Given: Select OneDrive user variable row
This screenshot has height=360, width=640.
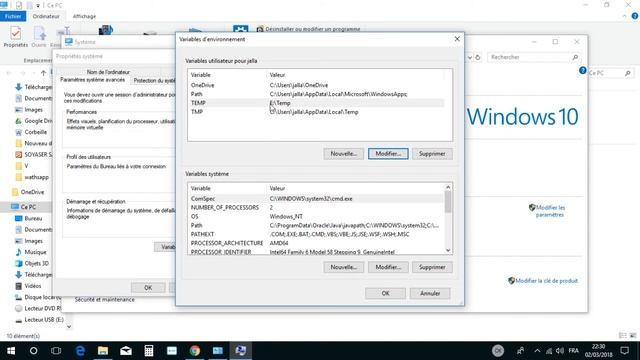Looking at the screenshot, I should coord(317,85).
